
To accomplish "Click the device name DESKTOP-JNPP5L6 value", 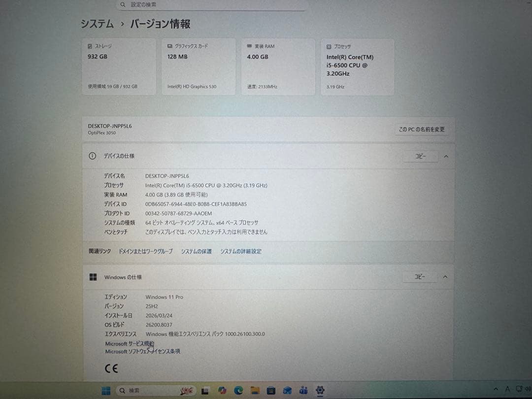I will pos(167,176).
